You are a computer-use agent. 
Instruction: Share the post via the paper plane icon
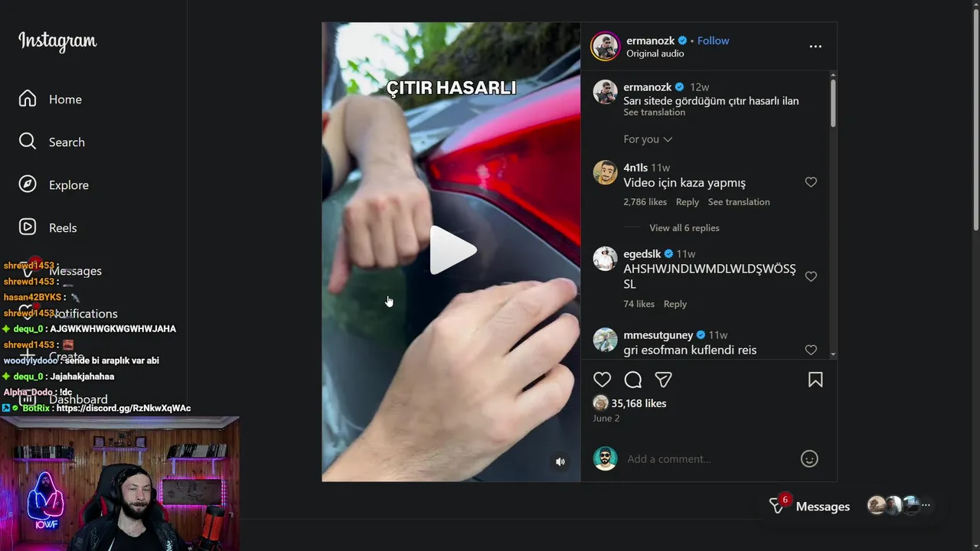coord(663,380)
